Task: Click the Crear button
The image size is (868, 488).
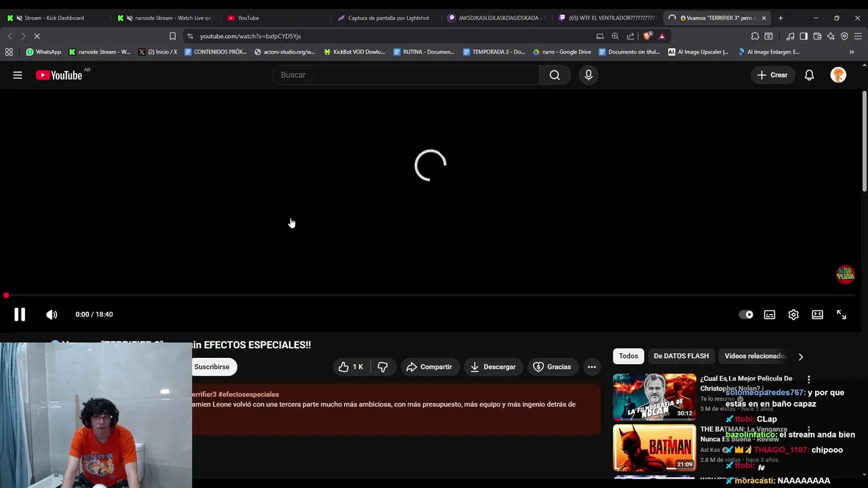Action: [772, 75]
